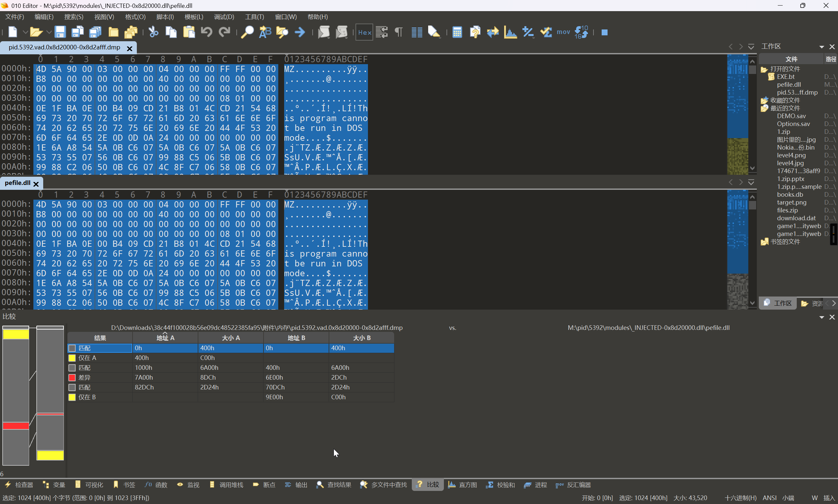
Task: Open bottom editor tab list dropdown
Action: point(751,182)
